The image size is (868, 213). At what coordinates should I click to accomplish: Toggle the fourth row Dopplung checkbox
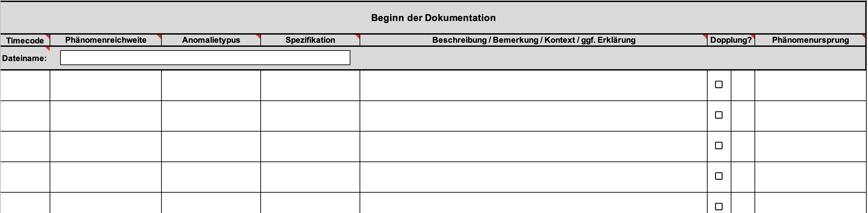(x=719, y=176)
